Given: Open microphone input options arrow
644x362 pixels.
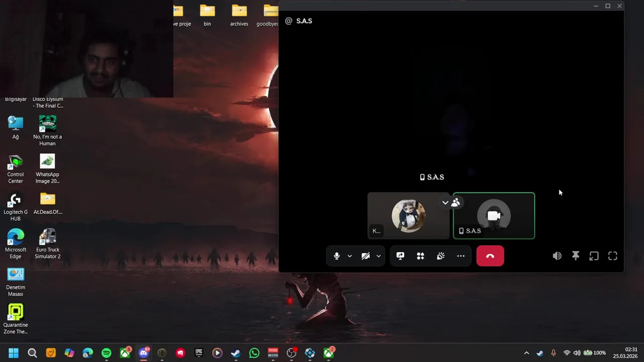Looking at the screenshot, I should pos(350,256).
